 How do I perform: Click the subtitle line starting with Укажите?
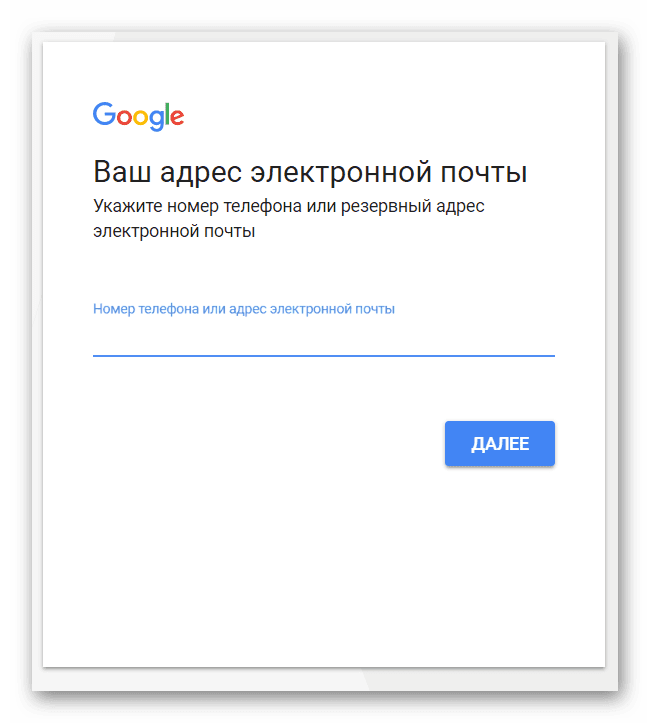coord(289,207)
